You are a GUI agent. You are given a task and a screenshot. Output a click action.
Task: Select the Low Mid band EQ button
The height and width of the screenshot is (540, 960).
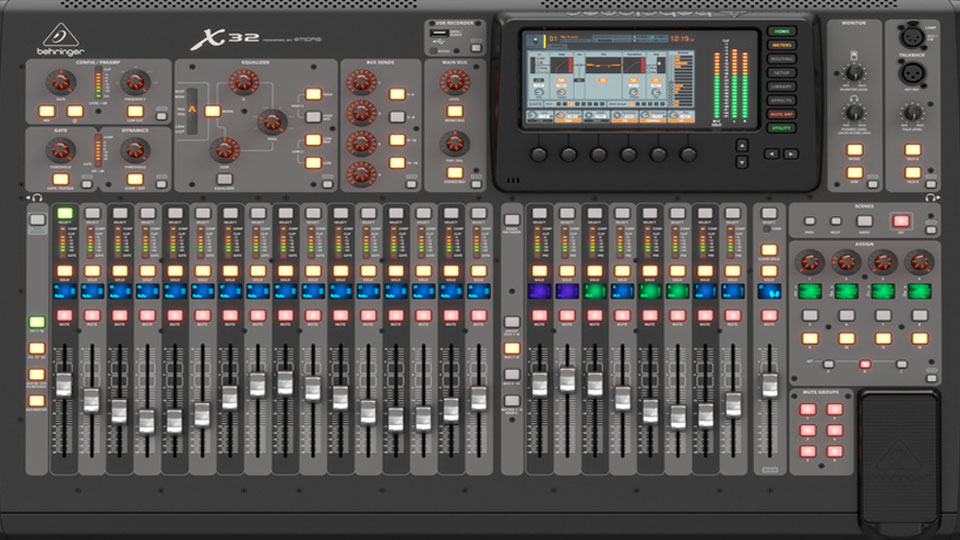[313, 140]
